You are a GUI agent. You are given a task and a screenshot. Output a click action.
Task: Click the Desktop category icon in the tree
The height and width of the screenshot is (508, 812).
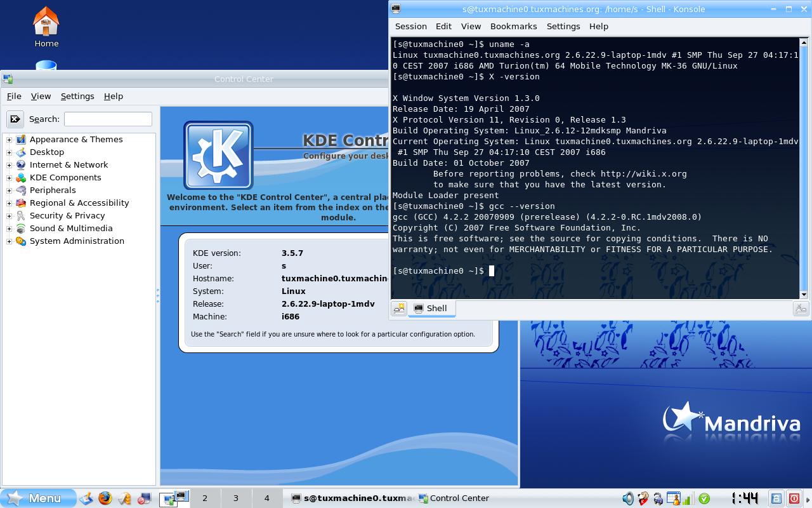pyautogui.click(x=21, y=152)
